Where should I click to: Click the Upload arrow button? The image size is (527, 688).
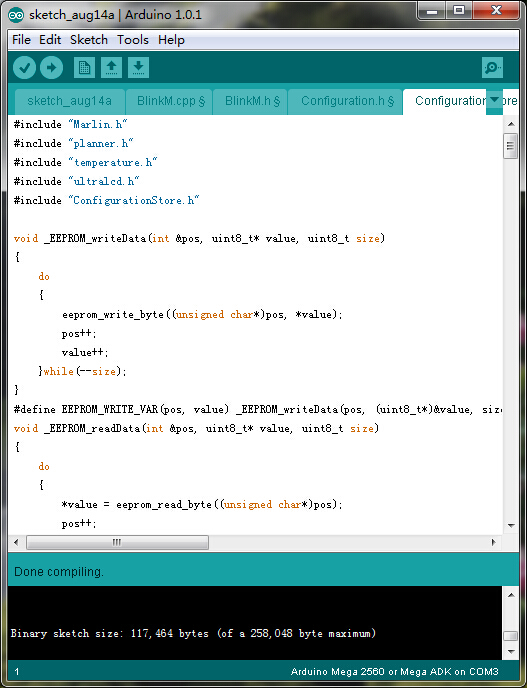click(51, 68)
